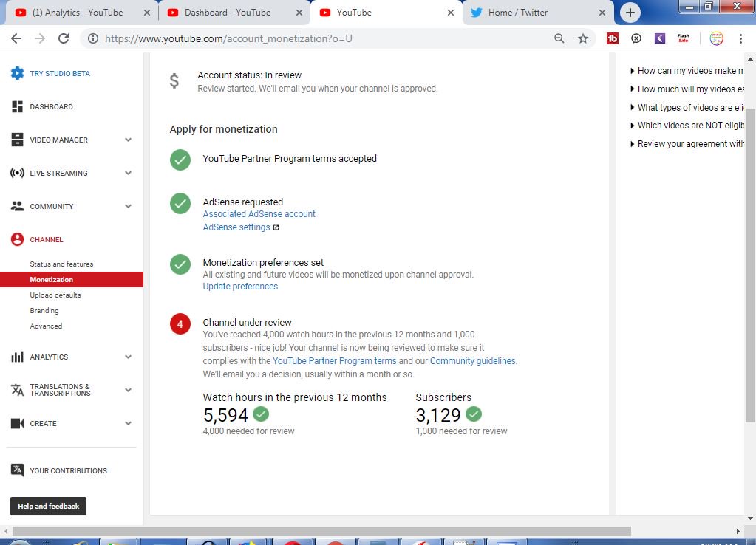Click the green check beside 3,129 subscribers
This screenshot has width=756, height=545.
474,414
